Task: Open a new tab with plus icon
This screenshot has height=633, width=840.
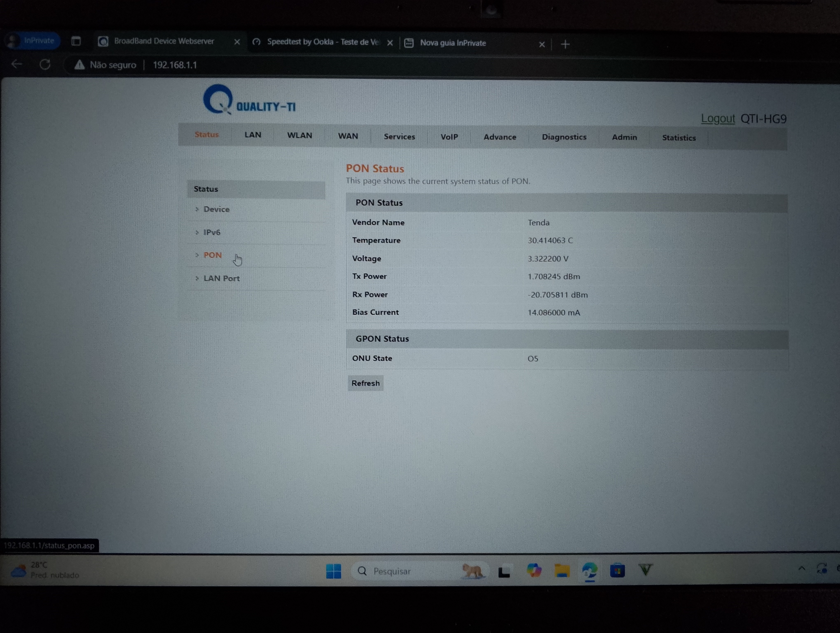Action: click(565, 45)
